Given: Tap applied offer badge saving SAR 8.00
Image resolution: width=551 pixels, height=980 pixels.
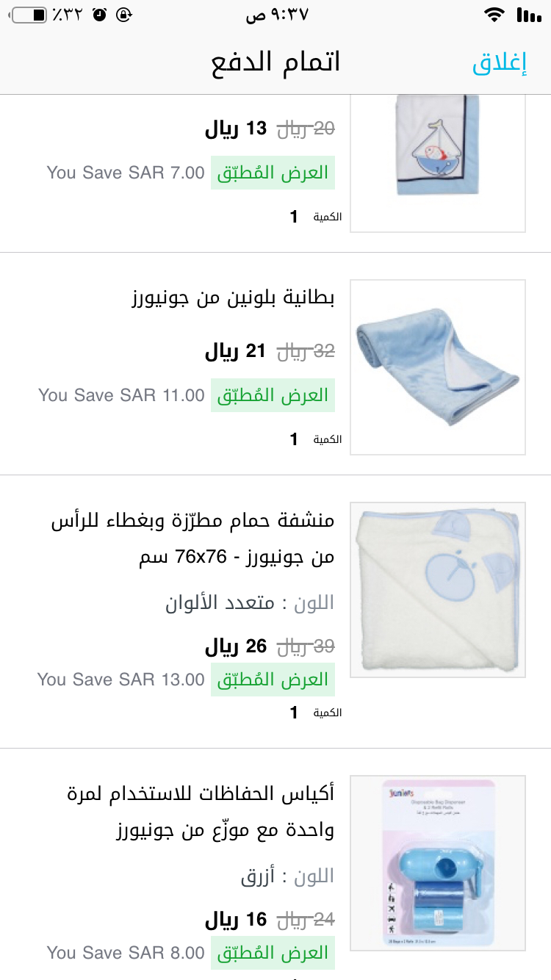Looking at the screenshot, I should (273, 953).
